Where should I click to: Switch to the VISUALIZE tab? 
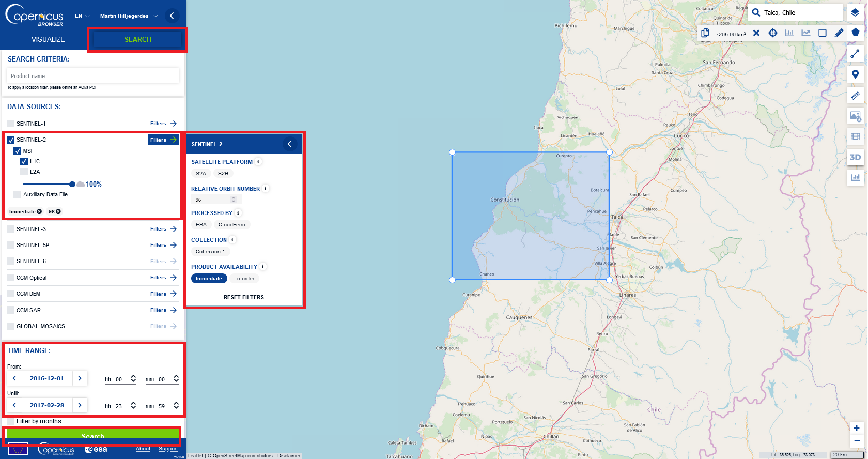(48, 39)
